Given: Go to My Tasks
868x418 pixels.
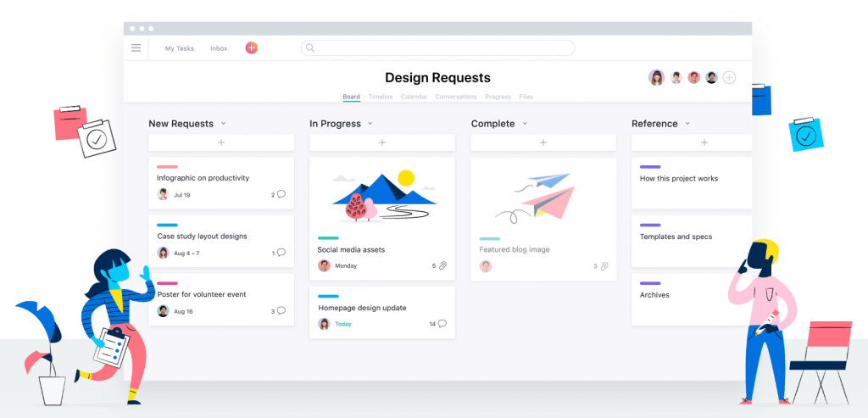Looking at the screenshot, I should coord(179,48).
